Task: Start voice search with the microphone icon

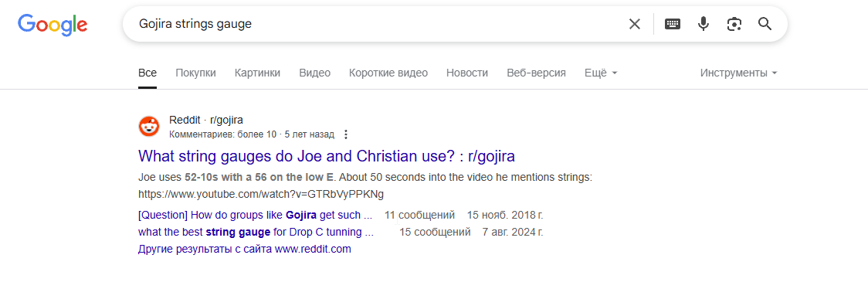Action: [704, 24]
